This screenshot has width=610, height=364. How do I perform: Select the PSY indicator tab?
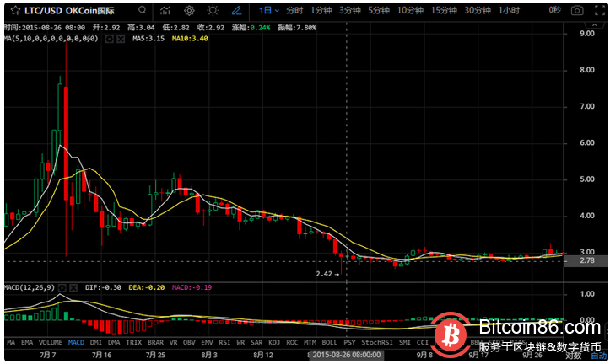click(x=349, y=343)
